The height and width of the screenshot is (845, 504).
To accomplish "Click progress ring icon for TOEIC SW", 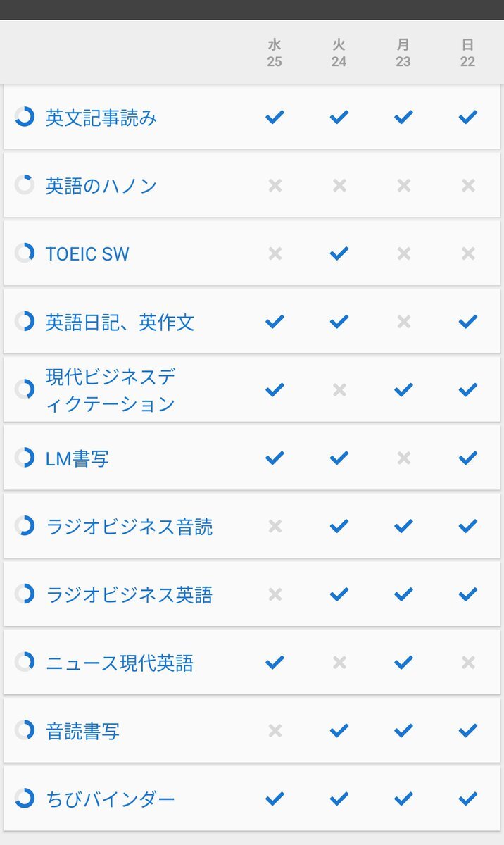I will (25, 254).
